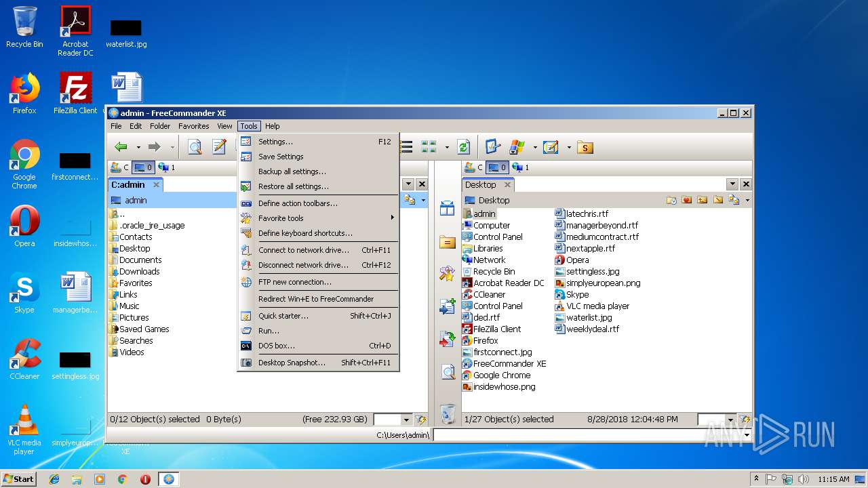Open the left panel tab list dropdown
The image size is (868, 488).
[x=408, y=184]
